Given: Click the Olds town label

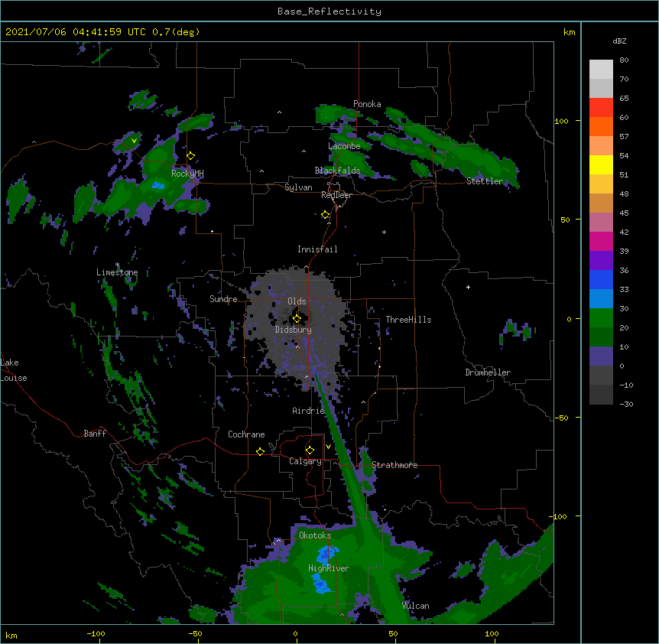Looking at the screenshot, I should [297, 301].
